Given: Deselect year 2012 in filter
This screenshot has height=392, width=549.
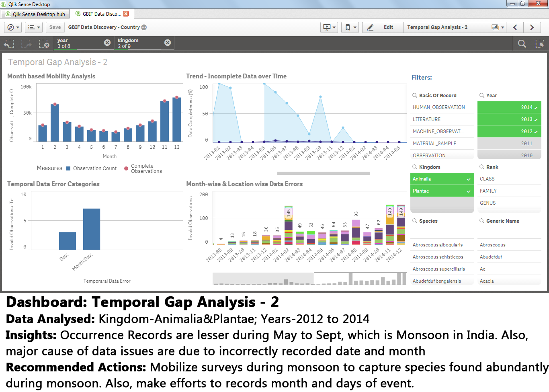Looking at the screenshot, I should 509,131.
